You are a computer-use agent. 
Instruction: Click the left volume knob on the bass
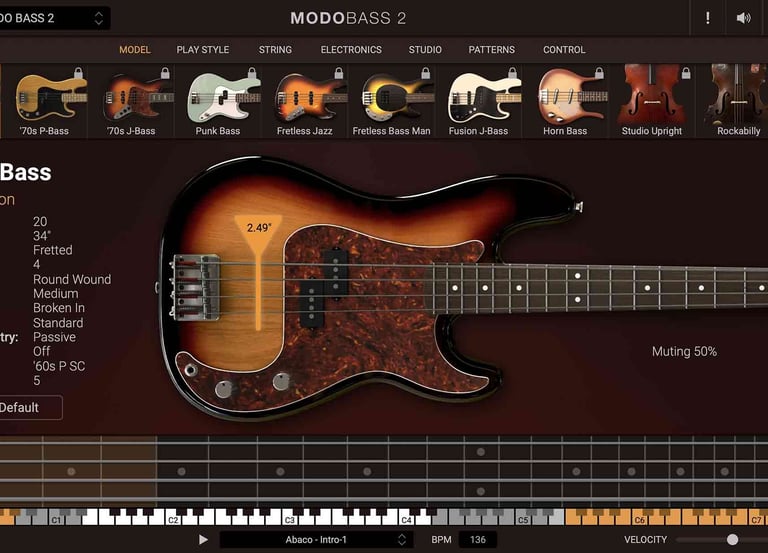224,389
